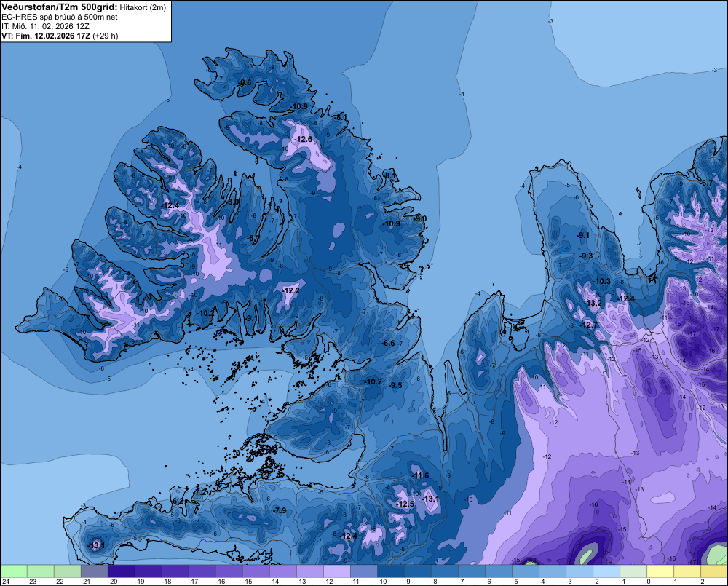Click the '-9.3' temperature label
Image resolution: width=728 pixels, height=586 pixels.
[x=586, y=256]
